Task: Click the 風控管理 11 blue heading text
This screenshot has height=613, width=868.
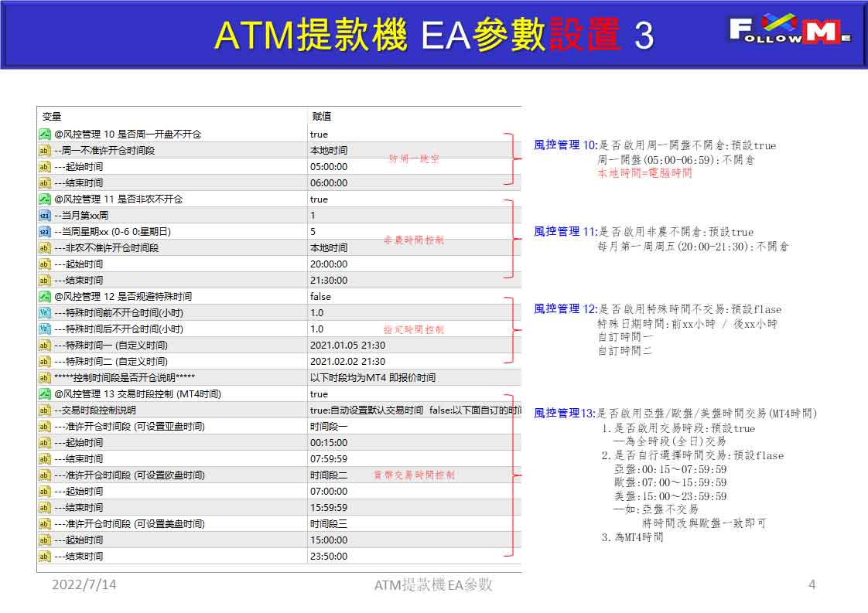Action: coord(565,231)
